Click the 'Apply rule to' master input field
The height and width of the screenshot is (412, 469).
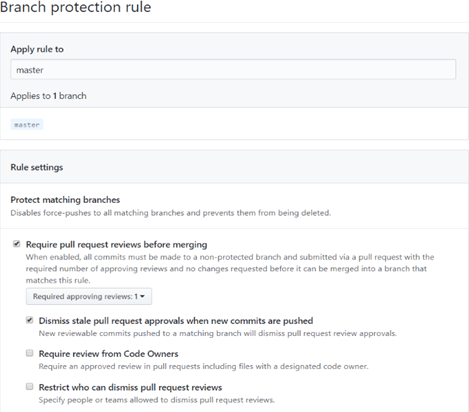coord(233,70)
